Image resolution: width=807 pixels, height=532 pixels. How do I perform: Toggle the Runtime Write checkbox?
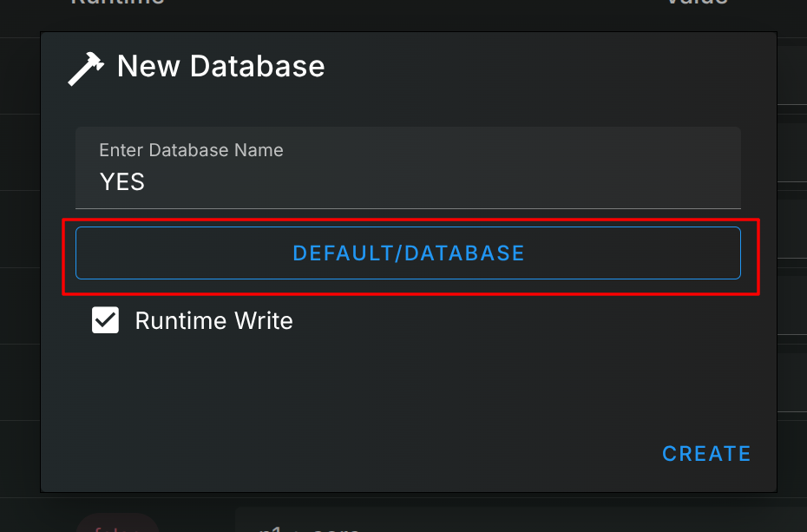106,321
